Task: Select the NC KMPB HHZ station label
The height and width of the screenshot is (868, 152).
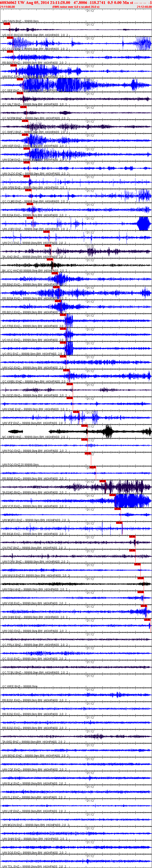Action: point(35,437)
